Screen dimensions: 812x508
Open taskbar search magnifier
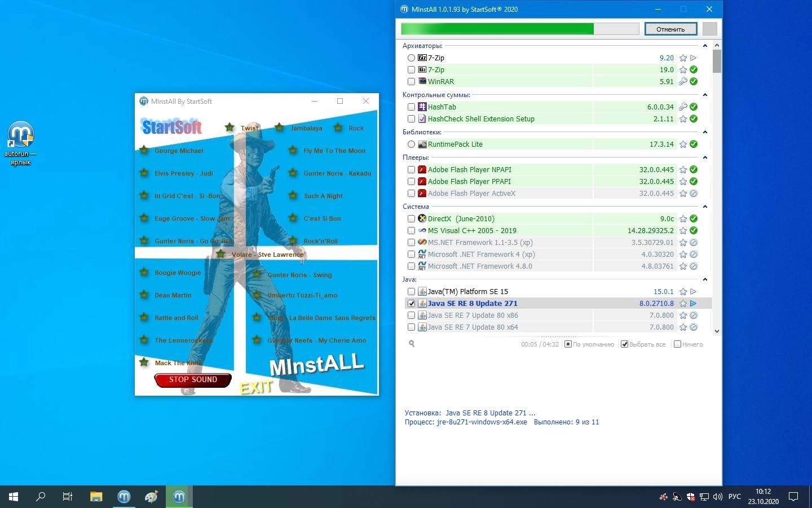tap(41, 497)
